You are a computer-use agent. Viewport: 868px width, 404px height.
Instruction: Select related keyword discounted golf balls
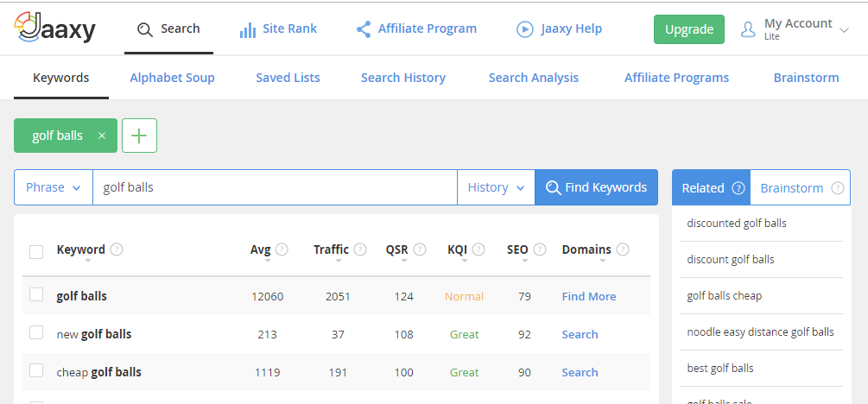point(736,224)
